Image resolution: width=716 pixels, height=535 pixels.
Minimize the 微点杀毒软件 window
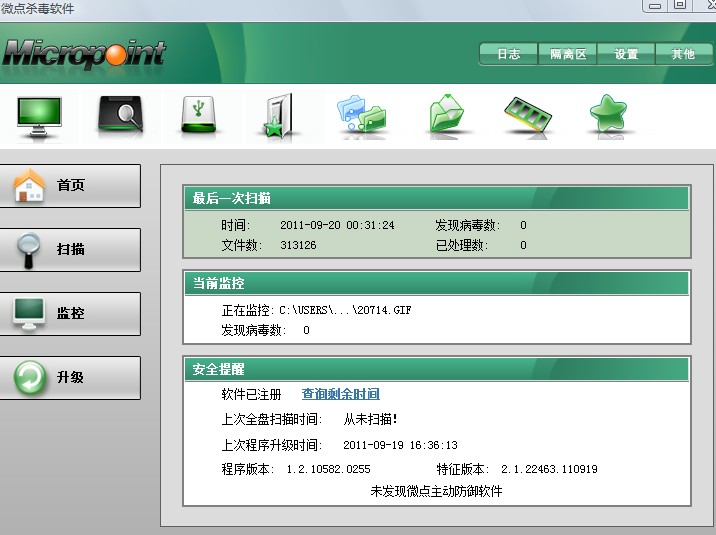(655, 5)
